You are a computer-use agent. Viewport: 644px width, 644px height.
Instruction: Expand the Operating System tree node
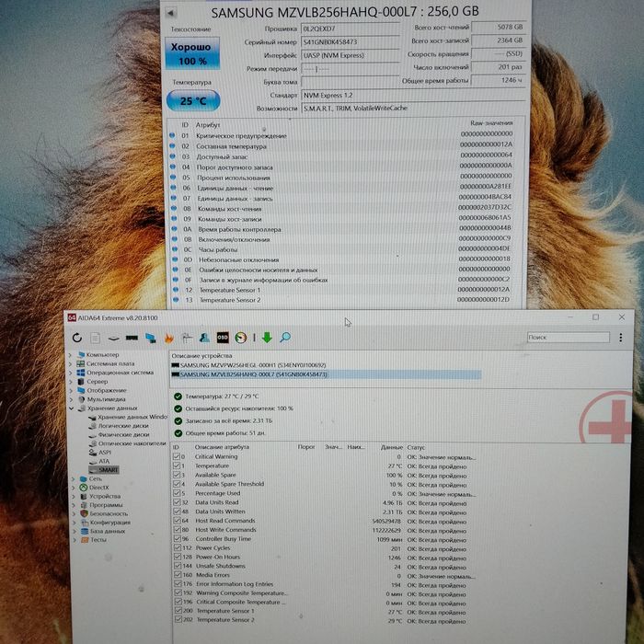pos(71,373)
